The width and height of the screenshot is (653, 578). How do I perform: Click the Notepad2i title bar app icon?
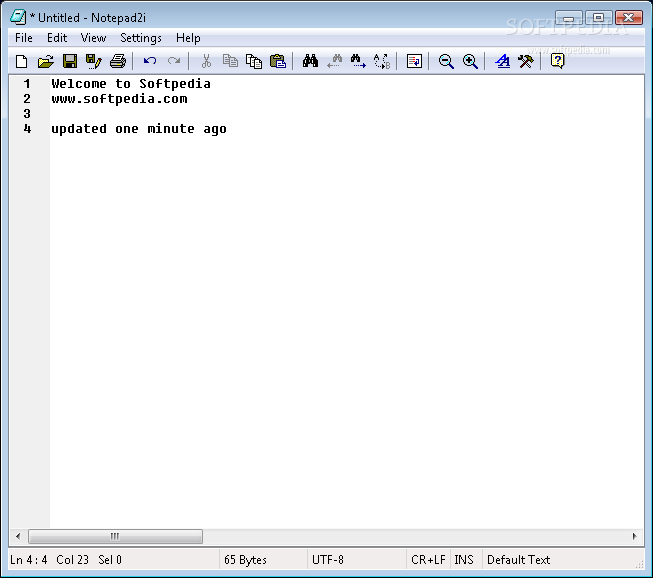point(18,17)
